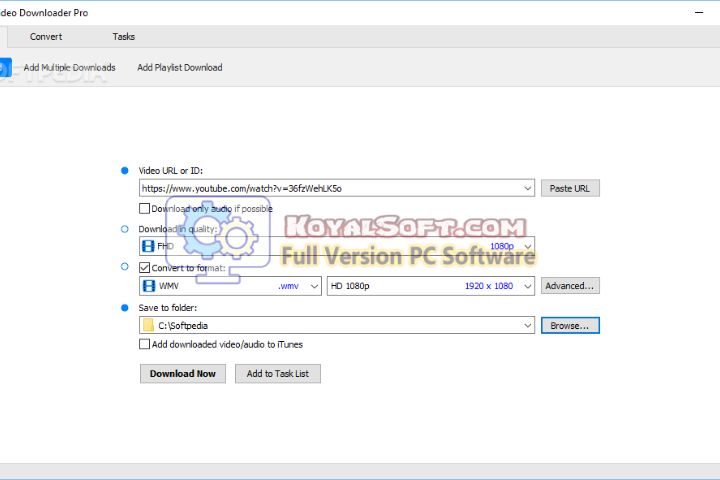Click Add Multiple Downloads
Viewport: 720px width, 480px height.
(69, 68)
